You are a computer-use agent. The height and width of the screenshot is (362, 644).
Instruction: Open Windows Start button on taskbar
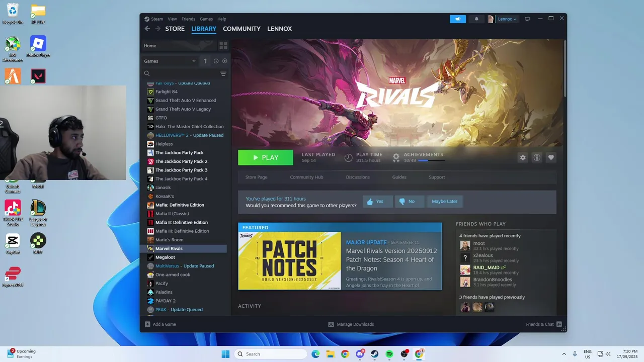225,354
